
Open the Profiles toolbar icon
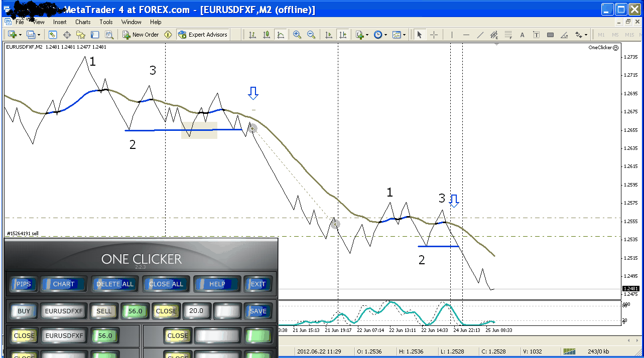click(31, 35)
